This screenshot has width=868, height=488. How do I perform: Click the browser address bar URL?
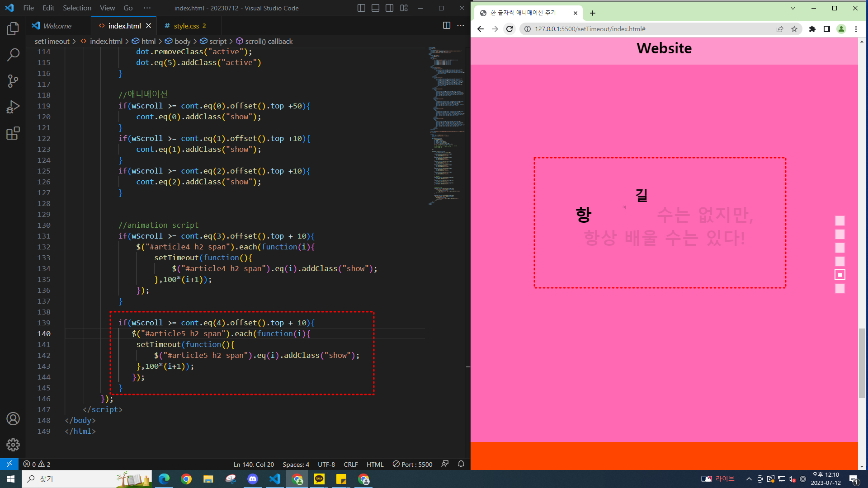coord(590,29)
